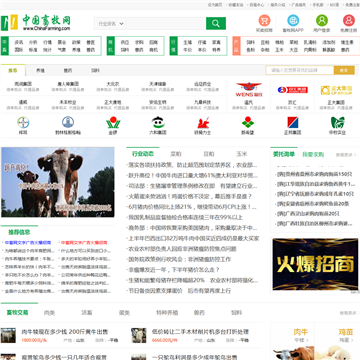This screenshot has width=360, height=360.
Task: Select the 肉类 trade tab
Action: click(x=50, y=313)
